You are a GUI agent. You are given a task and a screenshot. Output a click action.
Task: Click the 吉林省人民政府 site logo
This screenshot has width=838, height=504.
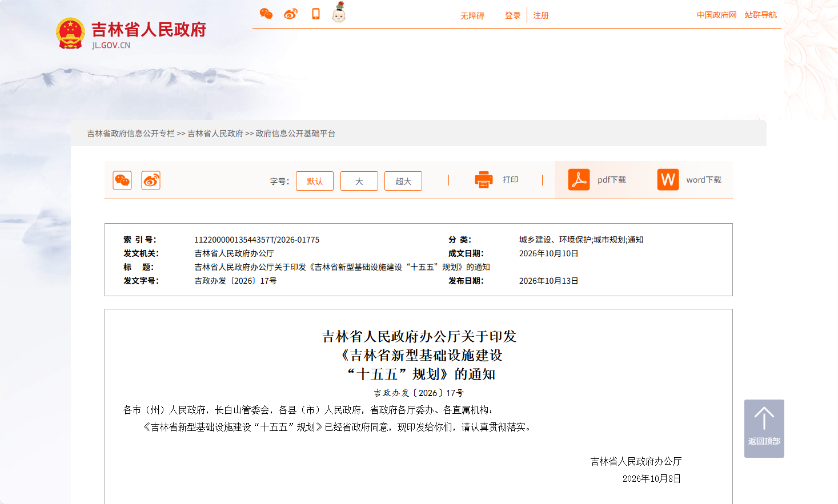point(131,33)
